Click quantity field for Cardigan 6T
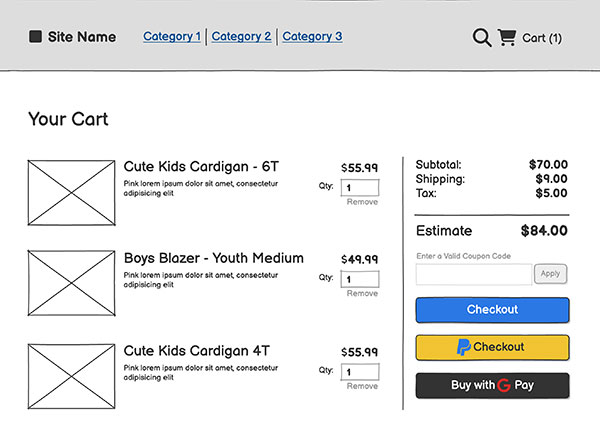The height and width of the screenshot is (440, 600). click(360, 187)
